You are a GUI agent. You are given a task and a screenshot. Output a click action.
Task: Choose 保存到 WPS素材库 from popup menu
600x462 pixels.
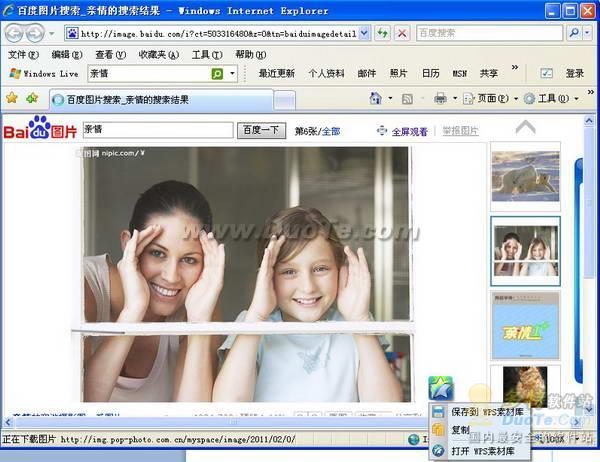[x=479, y=412]
